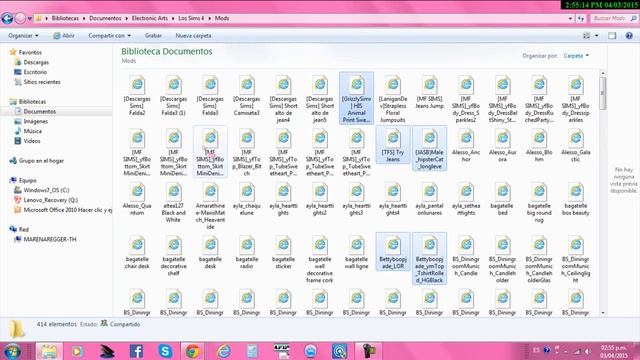
Task: Open Vídeos library in sidebar
Action: click(x=32, y=141)
